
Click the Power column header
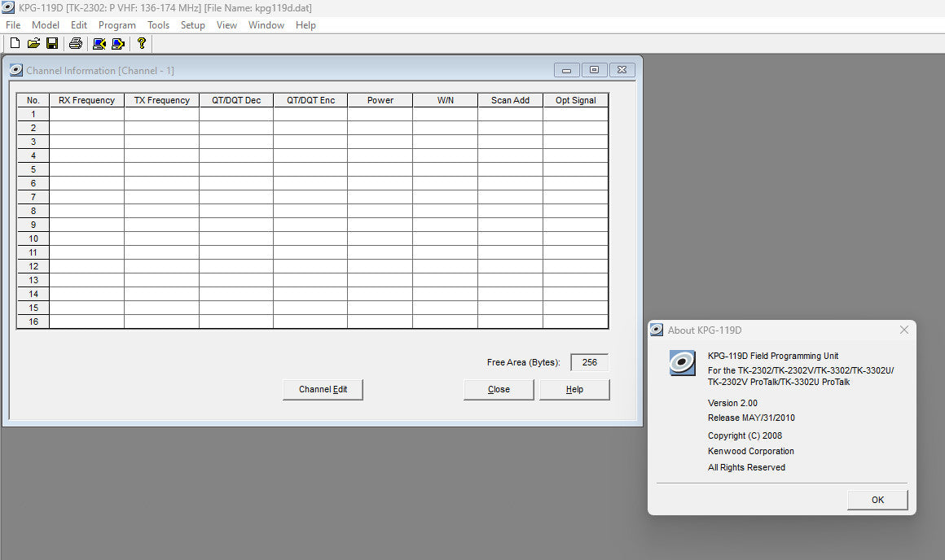pyautogui.click(x=380, y=100)
